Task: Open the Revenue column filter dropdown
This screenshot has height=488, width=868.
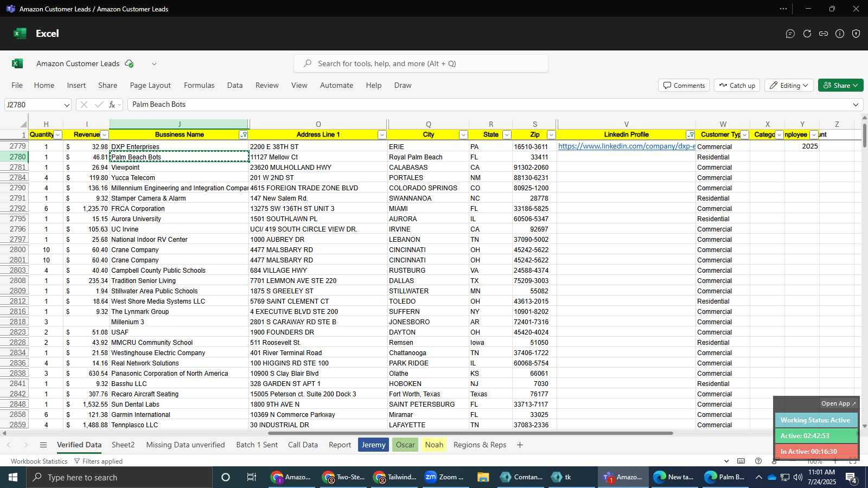Action: pyautogui.click(x=105, y=135)
